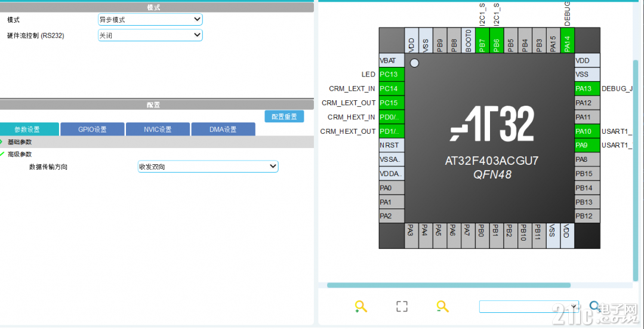Select pin PC13 labeled LED
The height and width of the screenshot is (329, 644).
point(392,75)
